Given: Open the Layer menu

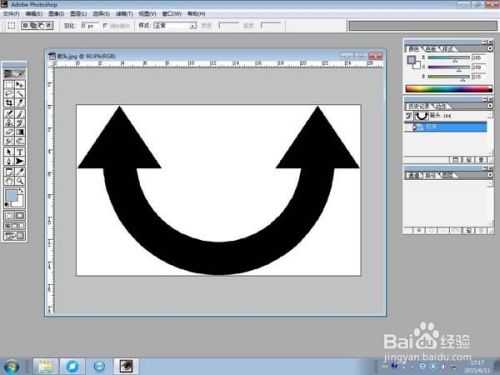Looking at the screenshot, I should click(x=78, y=14).
